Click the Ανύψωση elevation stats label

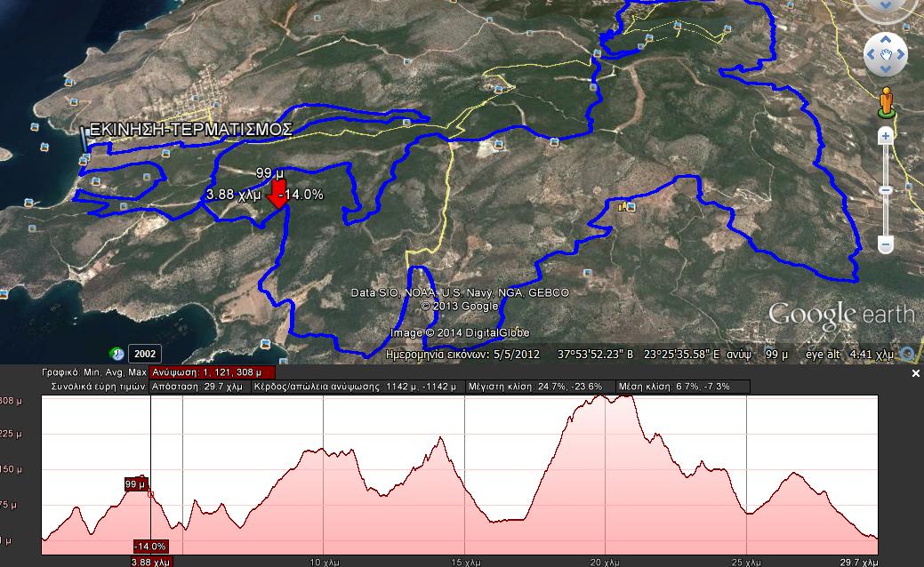pyautogui.click(x=213, y=372)
